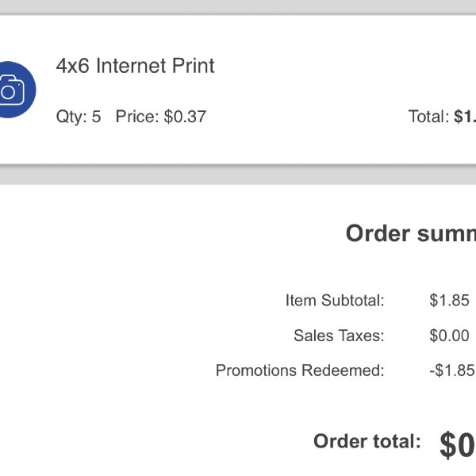Click the Price: $0.37 label

[161, 117]
